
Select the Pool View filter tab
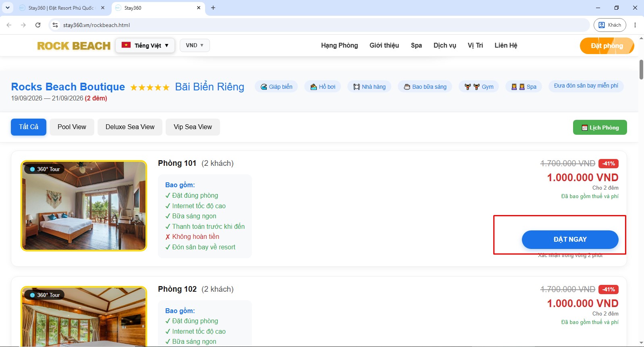[x=72, y=127]
